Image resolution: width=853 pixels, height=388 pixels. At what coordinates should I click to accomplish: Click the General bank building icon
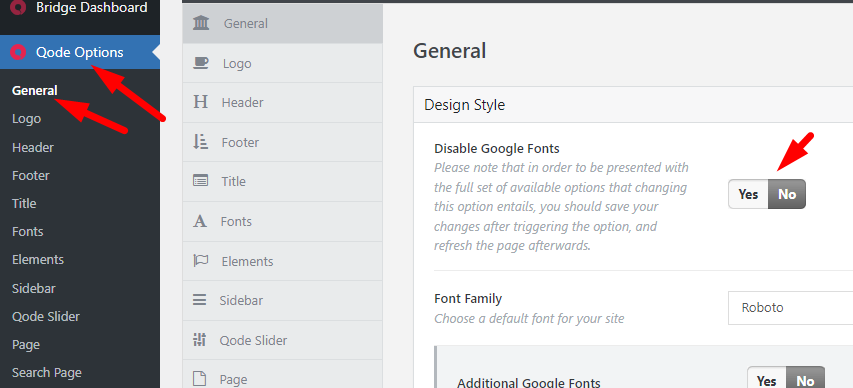(201, 23)
